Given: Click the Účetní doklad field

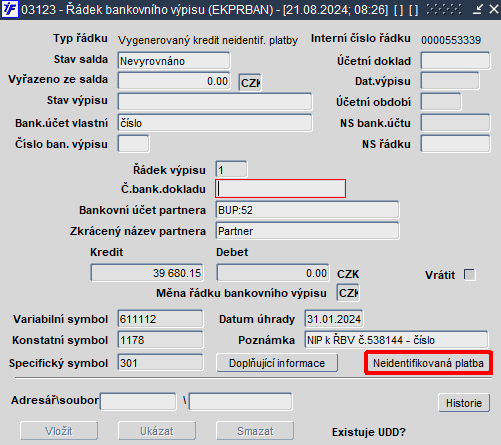Looking at the screenshot, I should point(455,61).
